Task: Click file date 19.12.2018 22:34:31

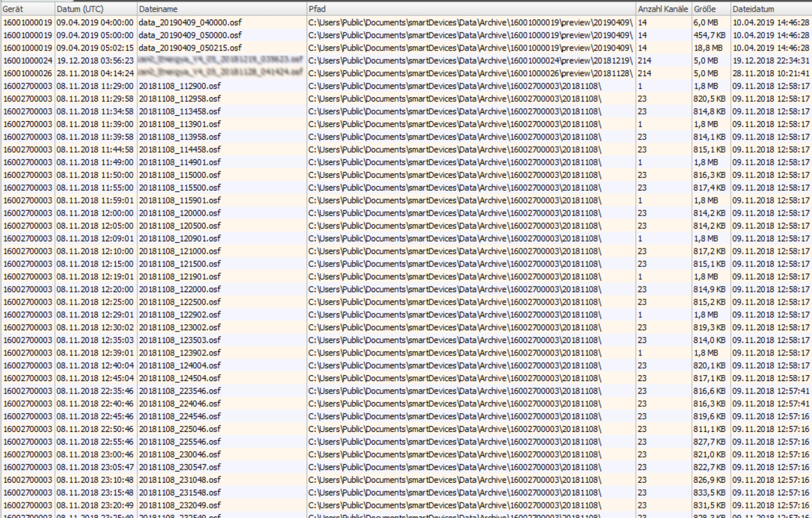Action: coord(771,61)
